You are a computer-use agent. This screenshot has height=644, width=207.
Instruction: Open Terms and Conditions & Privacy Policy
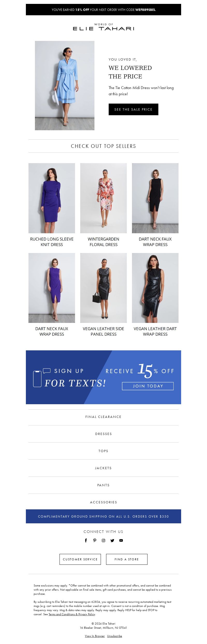[x=72, y=614]
